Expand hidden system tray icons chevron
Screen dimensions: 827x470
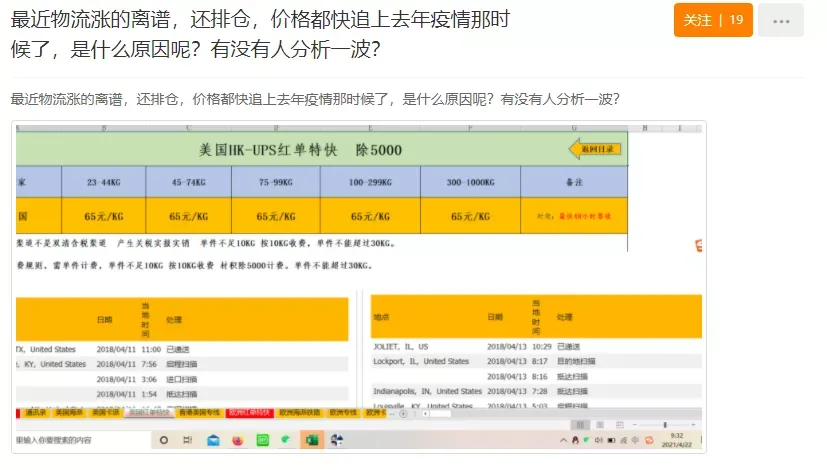563,440
